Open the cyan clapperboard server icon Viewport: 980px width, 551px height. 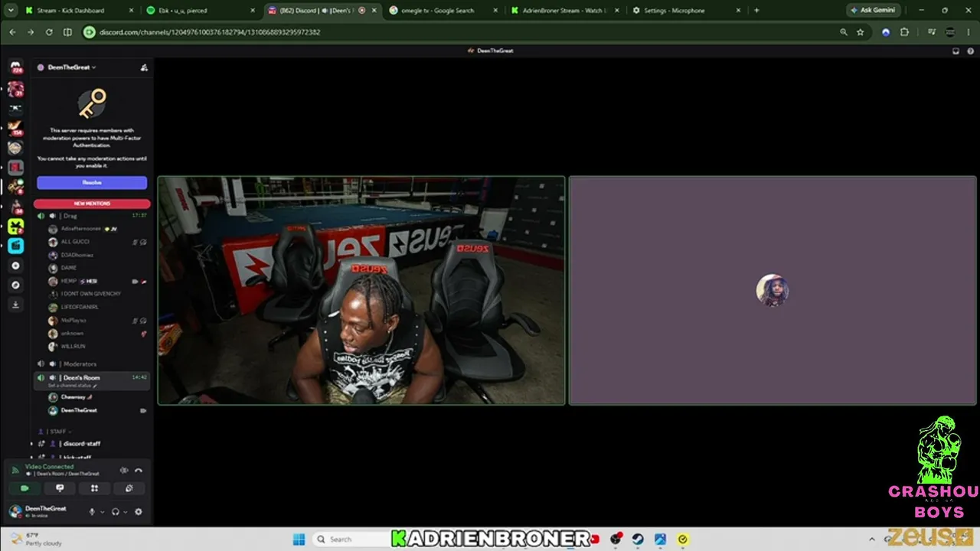[15, 246]
